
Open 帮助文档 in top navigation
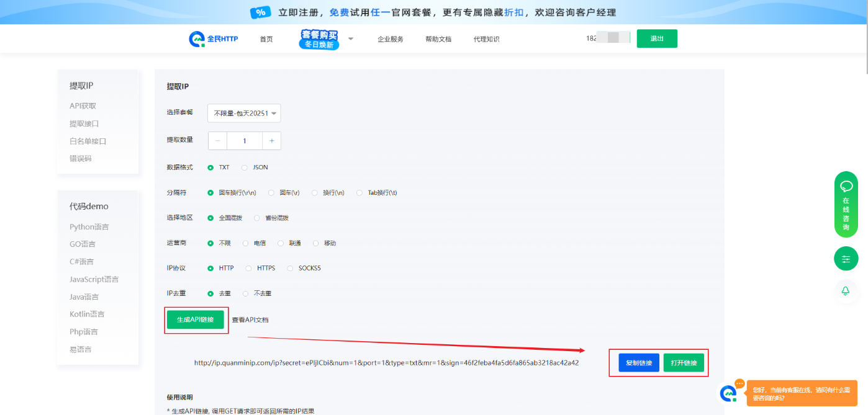pyautogui.click(x=438, y=39)
